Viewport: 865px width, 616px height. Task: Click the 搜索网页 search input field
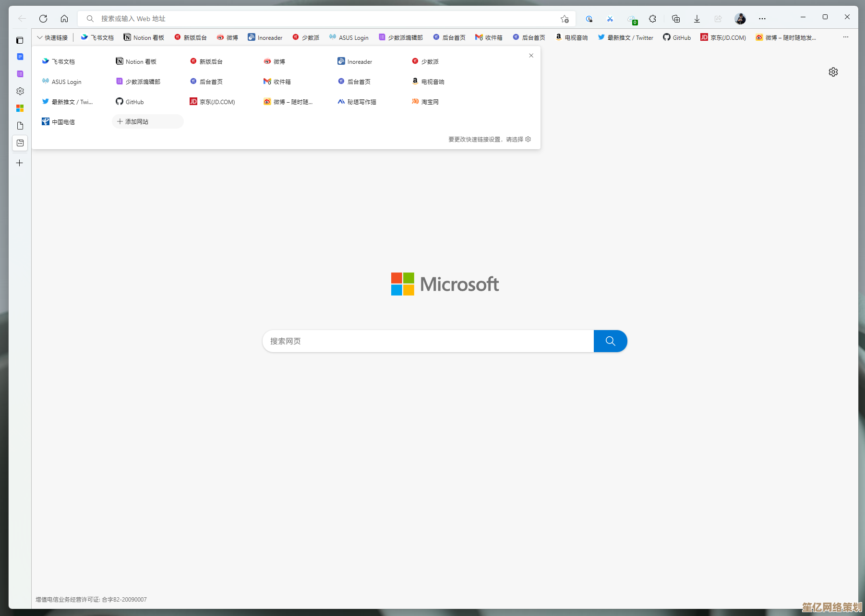coord(427,341)
